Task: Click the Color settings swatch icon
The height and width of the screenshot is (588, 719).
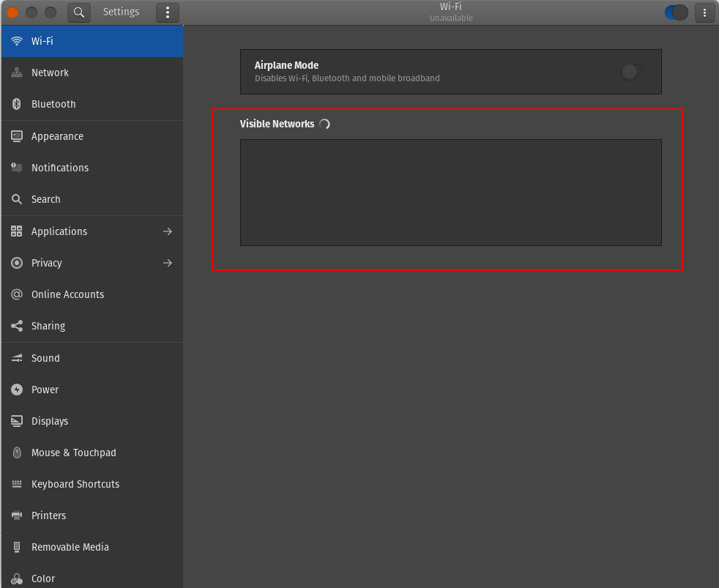Action: click(x=16, y=578)
